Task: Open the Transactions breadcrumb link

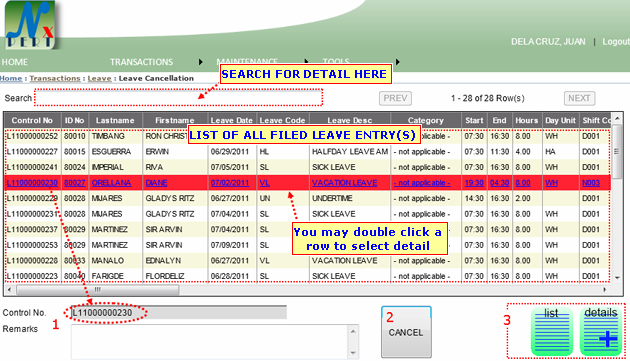Action: [55, 78]
